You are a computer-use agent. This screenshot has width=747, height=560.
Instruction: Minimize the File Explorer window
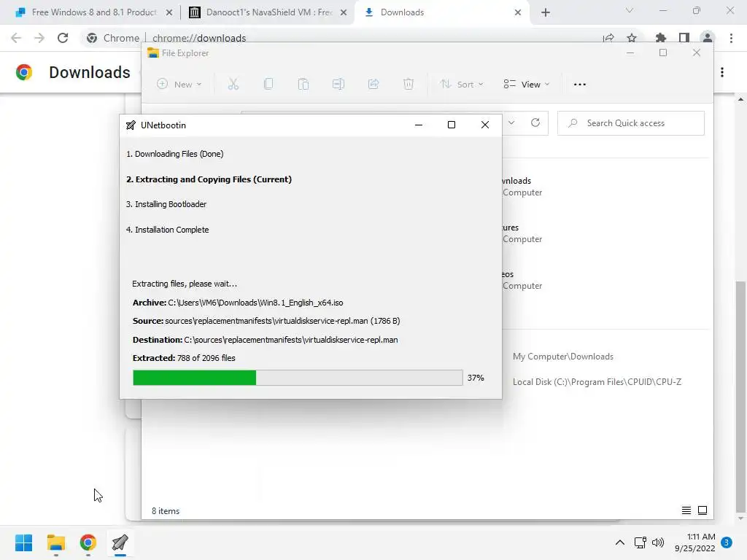[630, 52]
